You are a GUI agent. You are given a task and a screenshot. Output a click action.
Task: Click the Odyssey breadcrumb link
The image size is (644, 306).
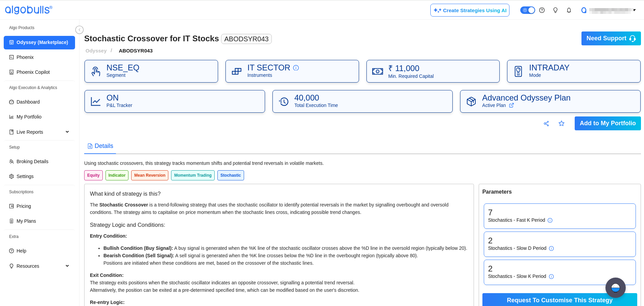click(x=96, y=51)
